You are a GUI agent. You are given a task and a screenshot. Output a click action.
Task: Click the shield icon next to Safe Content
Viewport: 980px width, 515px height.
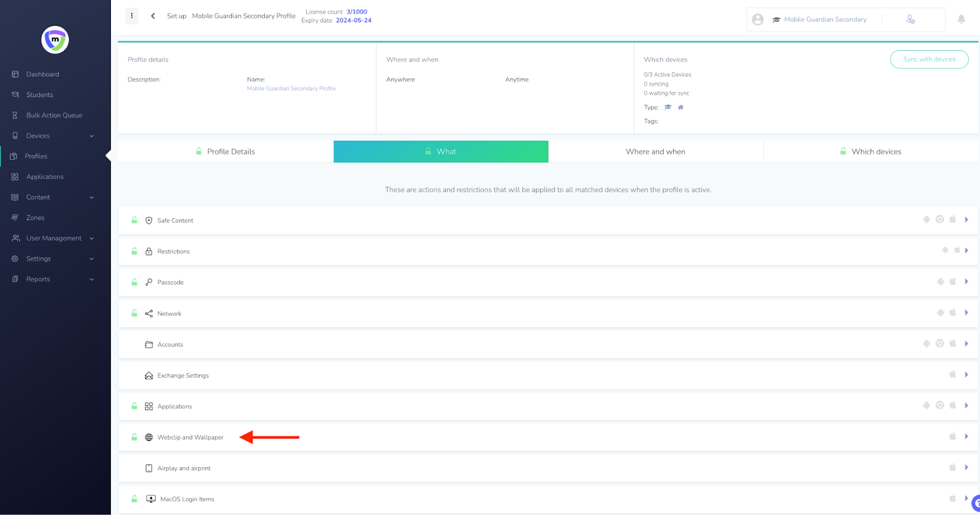[x=149, y=220]
